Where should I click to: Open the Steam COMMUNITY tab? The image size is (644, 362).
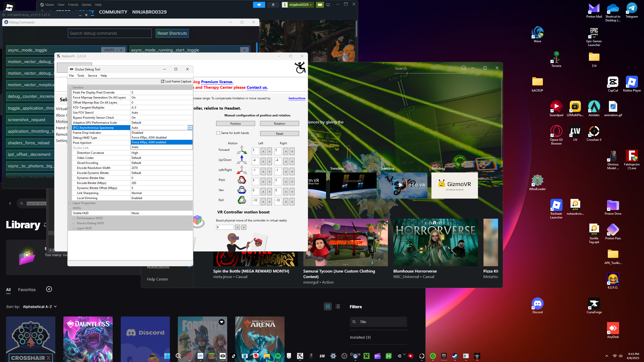click(x=113, y=12)
